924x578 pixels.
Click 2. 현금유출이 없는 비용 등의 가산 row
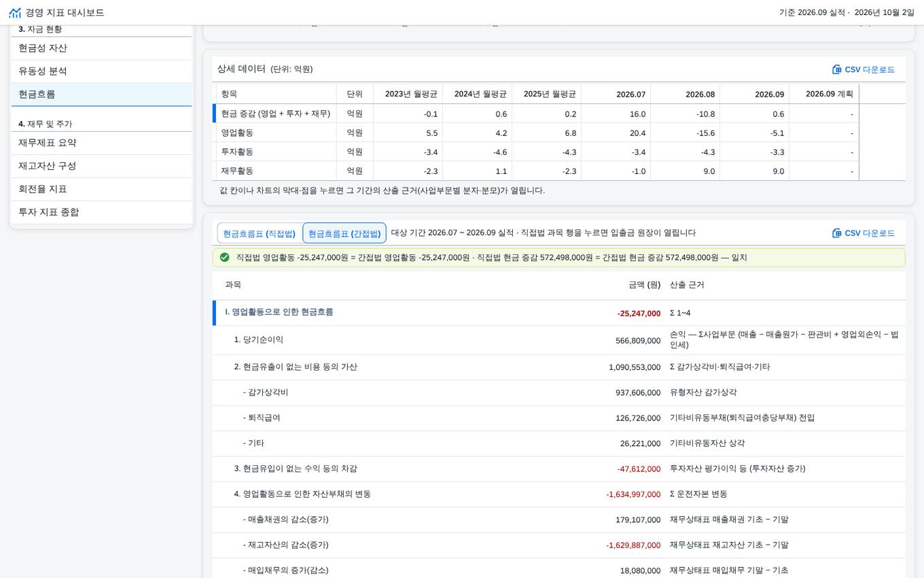pos(559,367)
